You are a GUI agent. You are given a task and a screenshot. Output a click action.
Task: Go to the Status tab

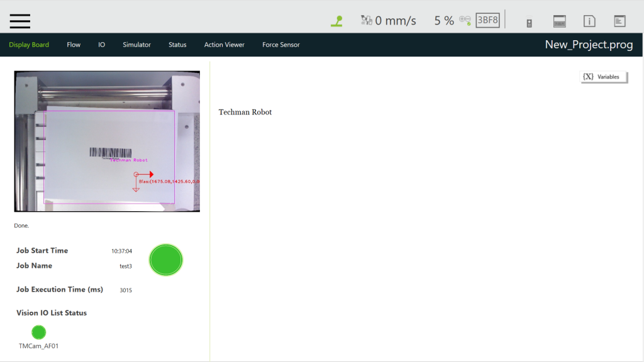(177, 45)
